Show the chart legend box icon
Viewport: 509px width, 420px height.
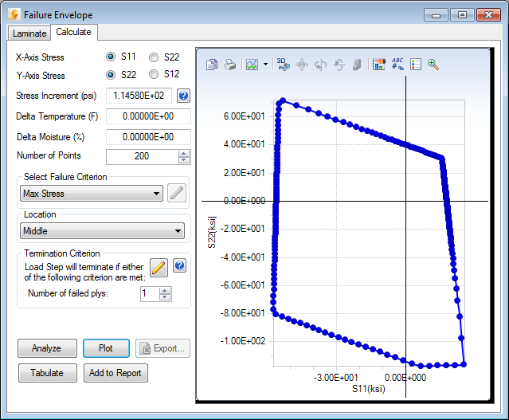[x=416, y=65]
